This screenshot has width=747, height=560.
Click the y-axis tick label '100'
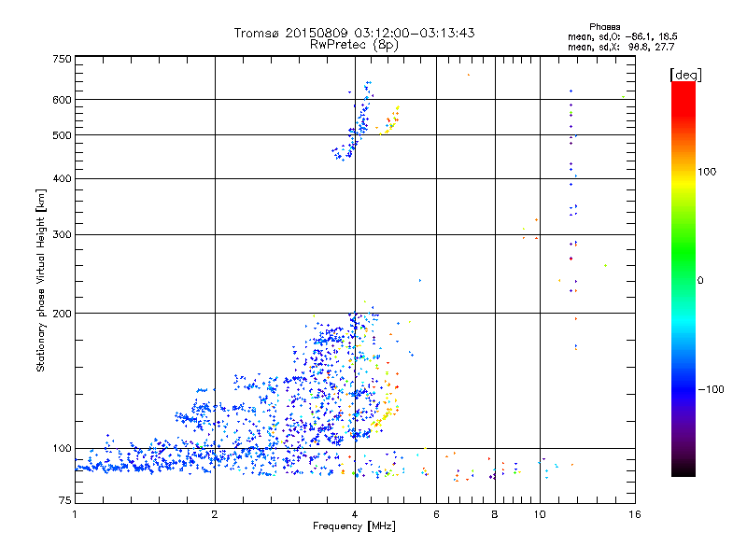pos(63,449)
